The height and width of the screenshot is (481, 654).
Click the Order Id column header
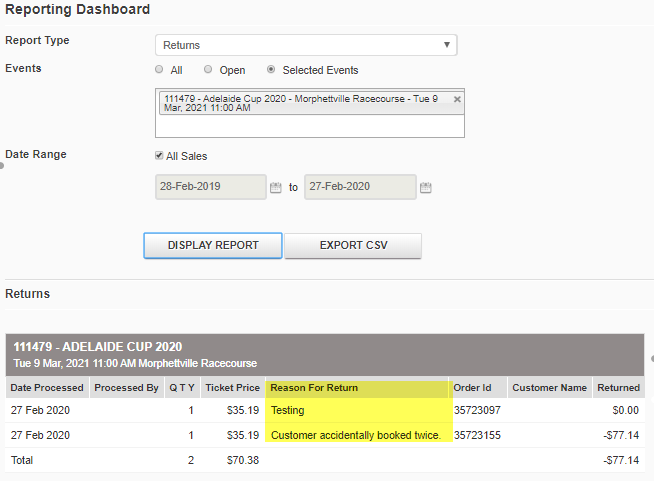[x=478, y=388]
